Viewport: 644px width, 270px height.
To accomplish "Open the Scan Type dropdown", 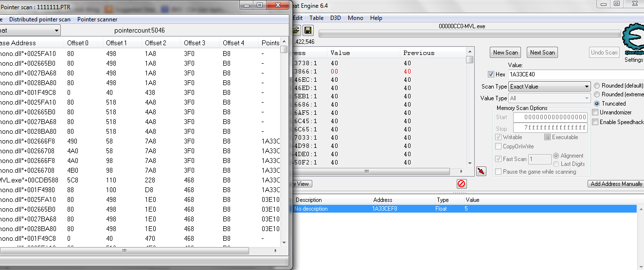I will 549,87.
